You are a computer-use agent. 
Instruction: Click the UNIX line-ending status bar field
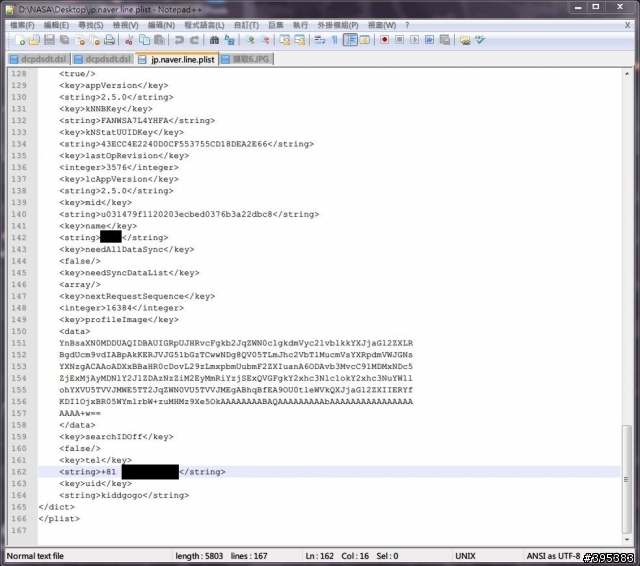(x=465, y=556)
